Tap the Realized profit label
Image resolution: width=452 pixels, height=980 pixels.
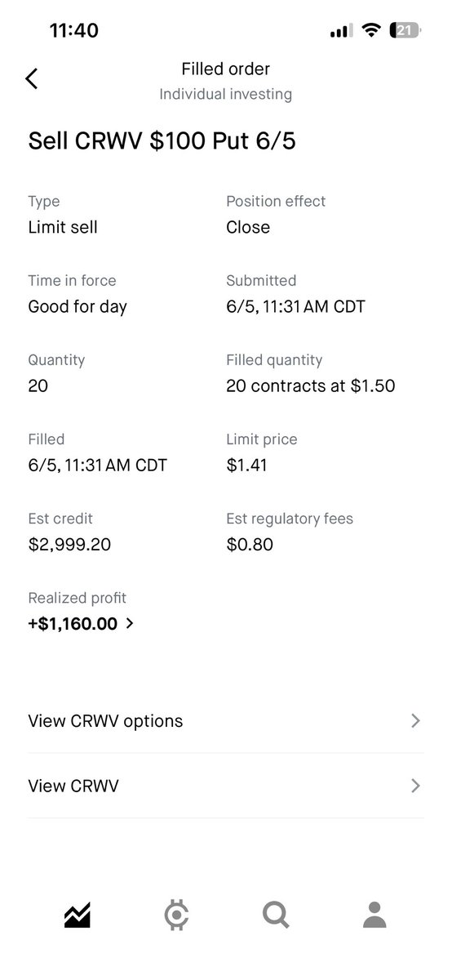78,599
